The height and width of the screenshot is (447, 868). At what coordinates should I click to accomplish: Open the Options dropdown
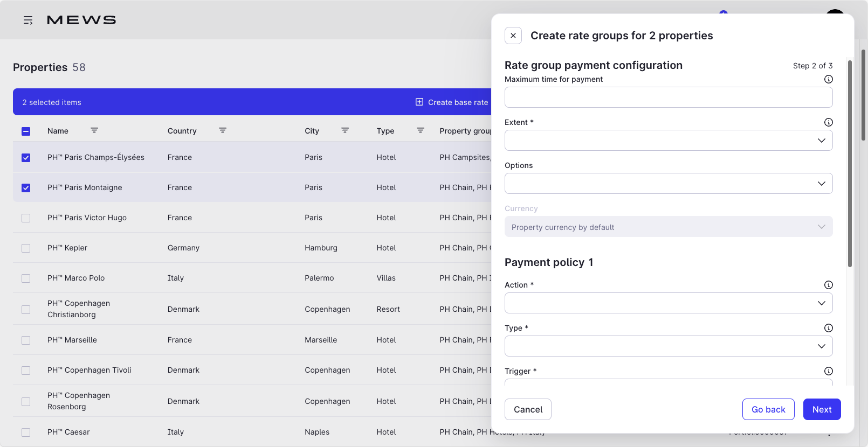[669, 183]
